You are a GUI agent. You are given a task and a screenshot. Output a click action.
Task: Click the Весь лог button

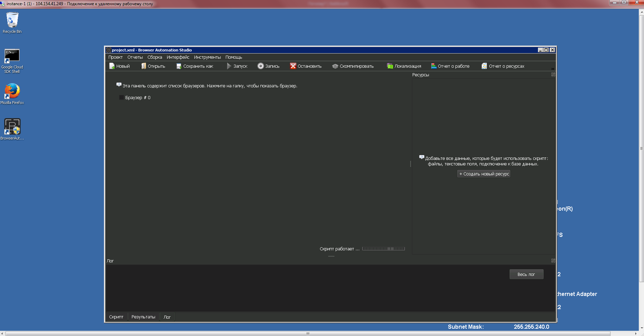pyautogui.click(x=526, y=274)
